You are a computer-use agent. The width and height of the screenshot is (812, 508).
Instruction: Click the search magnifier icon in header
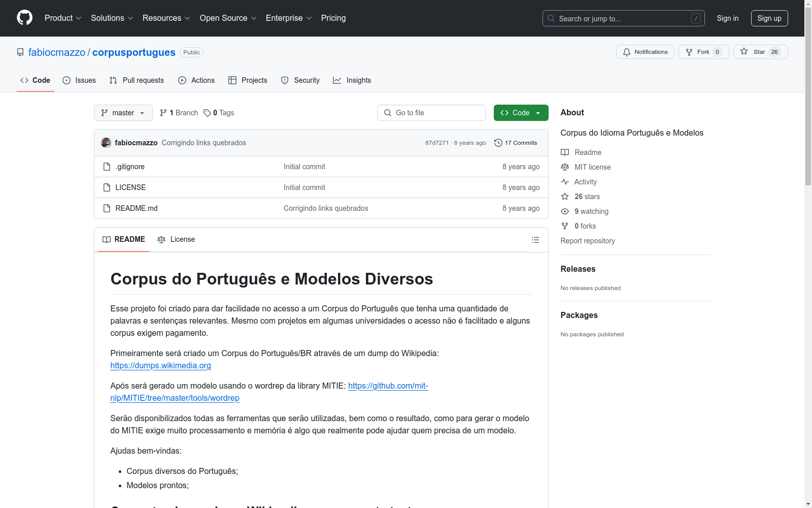pos(551,18)
